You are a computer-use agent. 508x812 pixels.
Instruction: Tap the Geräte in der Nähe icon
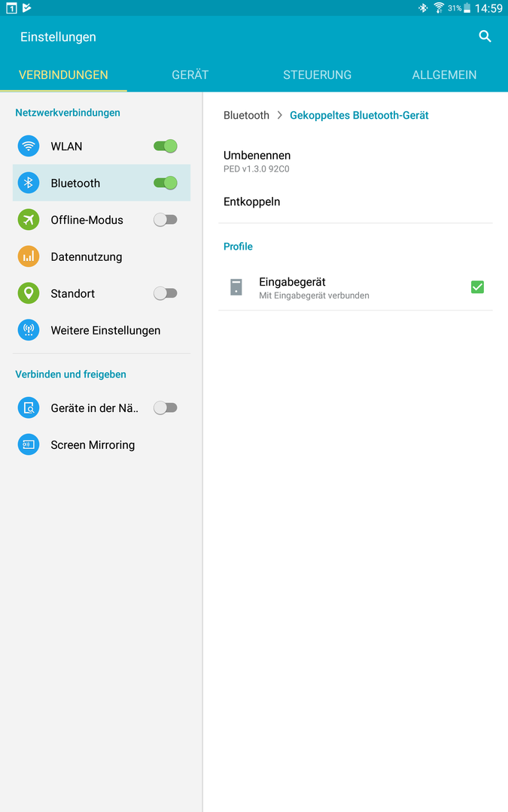(29, 408)
